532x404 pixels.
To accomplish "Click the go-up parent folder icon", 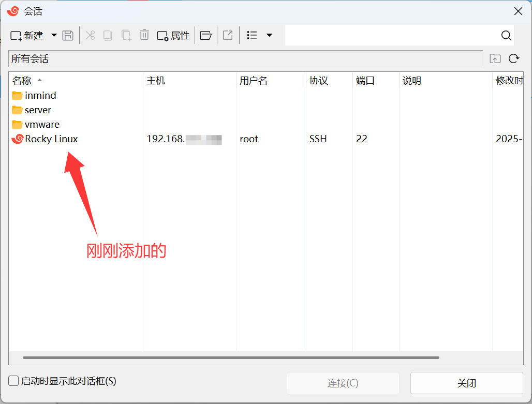I will [495, 59].
